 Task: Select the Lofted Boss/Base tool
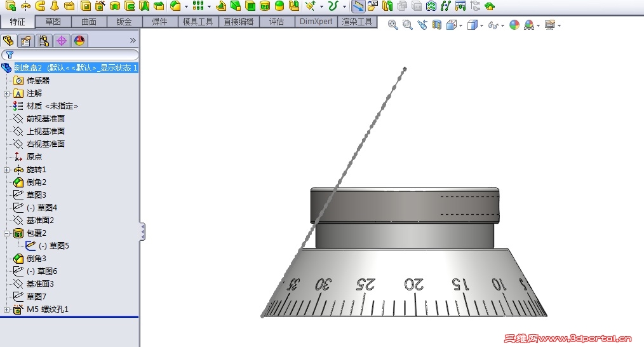[x=55, y=6]
